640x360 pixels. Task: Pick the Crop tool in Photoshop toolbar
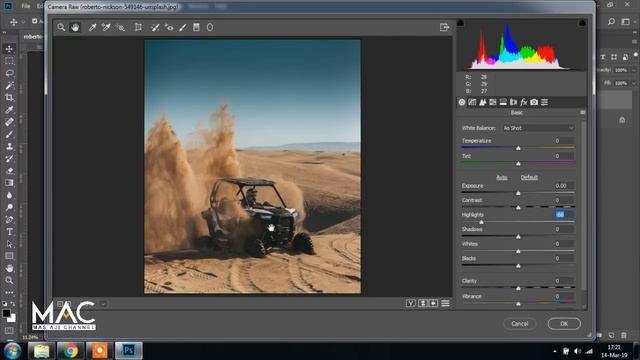click(x=9, y=98)
